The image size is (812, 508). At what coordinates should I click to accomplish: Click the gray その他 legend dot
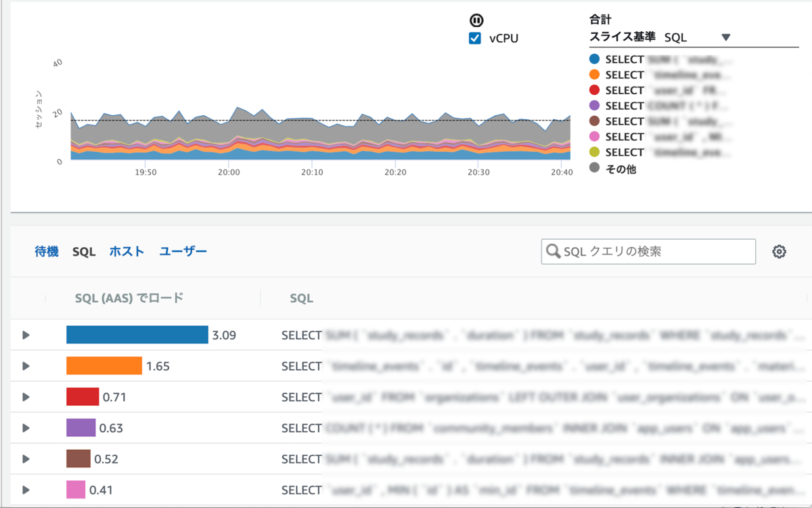595,168
